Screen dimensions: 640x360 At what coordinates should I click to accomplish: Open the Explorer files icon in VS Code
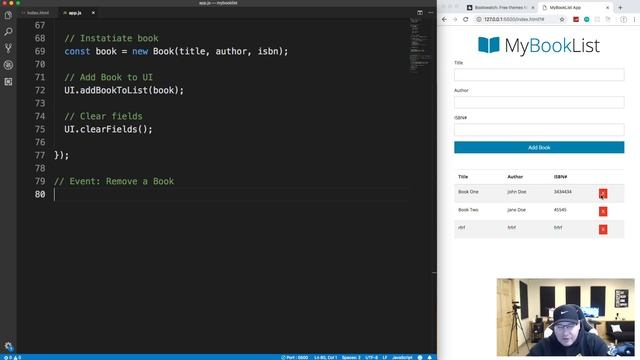(x=8, y=16)
